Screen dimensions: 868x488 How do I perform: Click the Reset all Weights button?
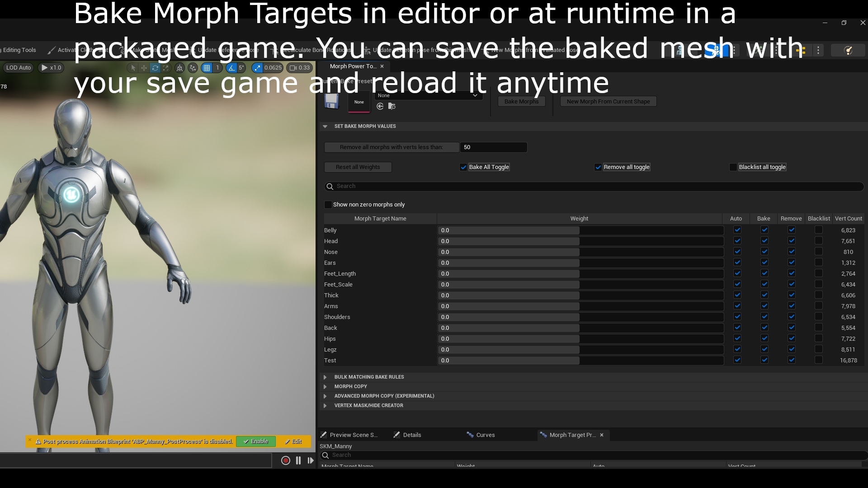click(358, 167)
